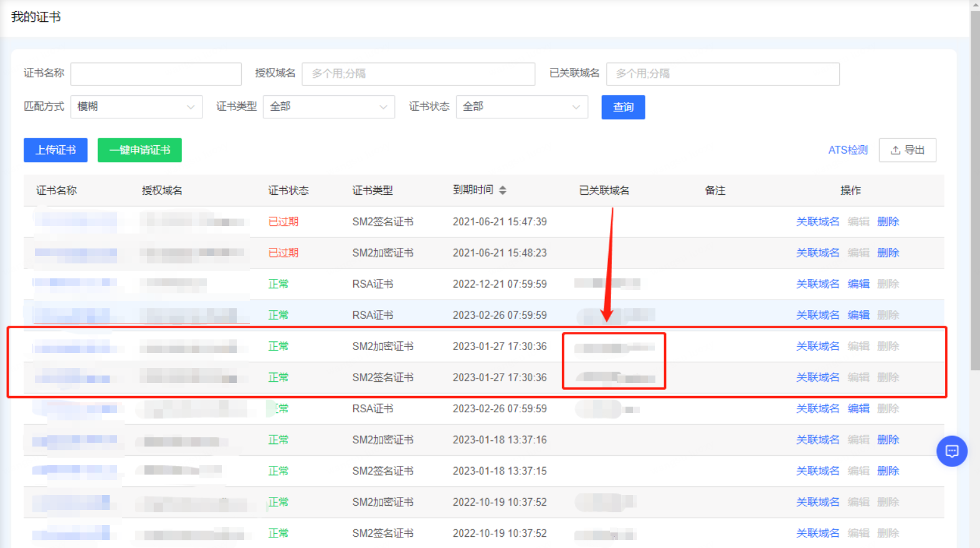Delete the certificate expiring 2021-06-21 15:47:39

click(888, 222)
